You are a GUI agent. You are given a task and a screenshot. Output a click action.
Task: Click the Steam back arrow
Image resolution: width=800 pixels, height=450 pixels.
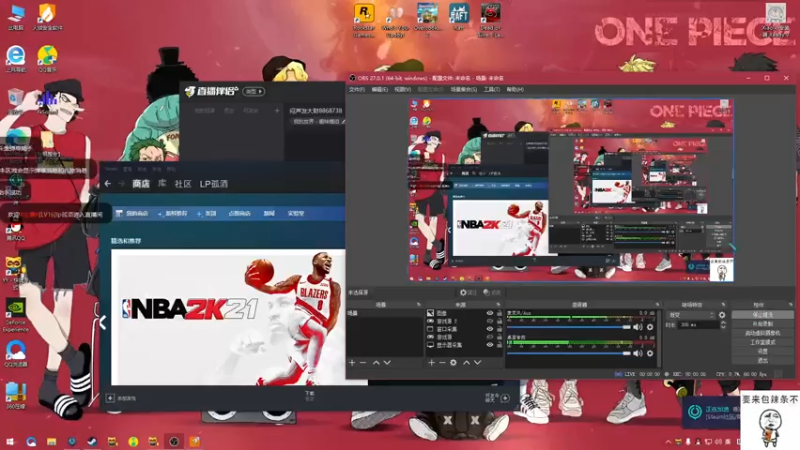pos(108,184)
